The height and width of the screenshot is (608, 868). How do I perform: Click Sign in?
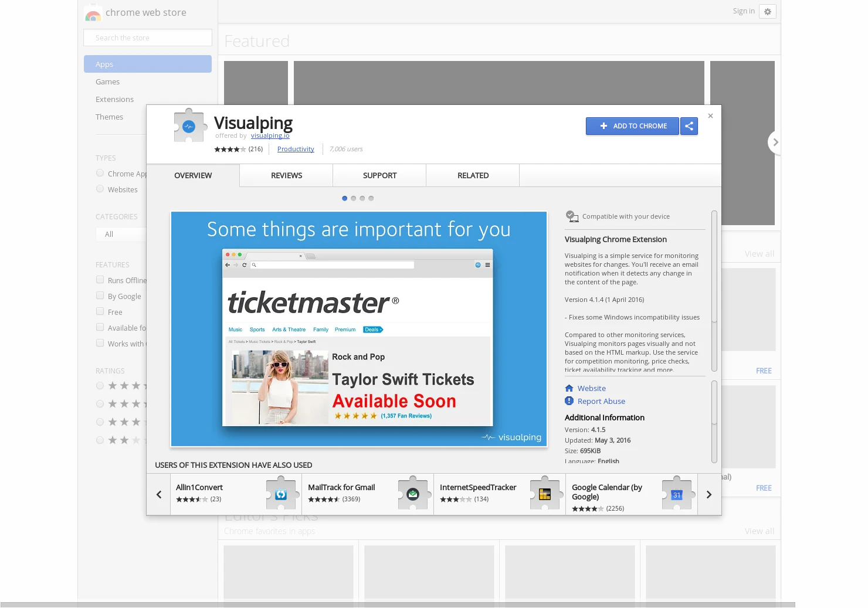pos(744,11)
